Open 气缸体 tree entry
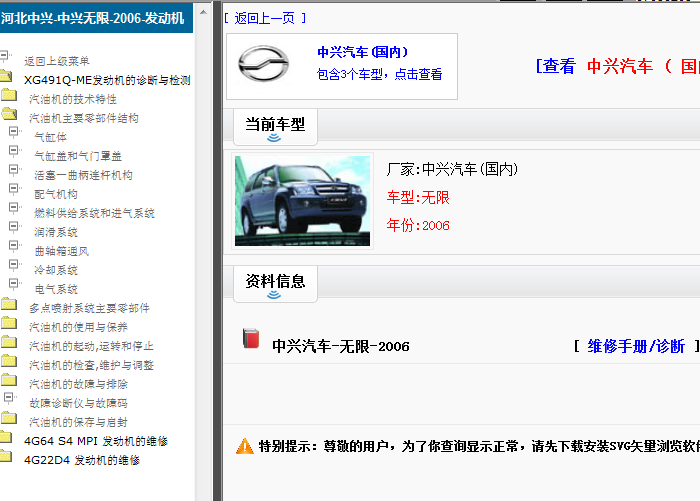The height and width of the screenshot is (501, 700). [x=50, y=137]
